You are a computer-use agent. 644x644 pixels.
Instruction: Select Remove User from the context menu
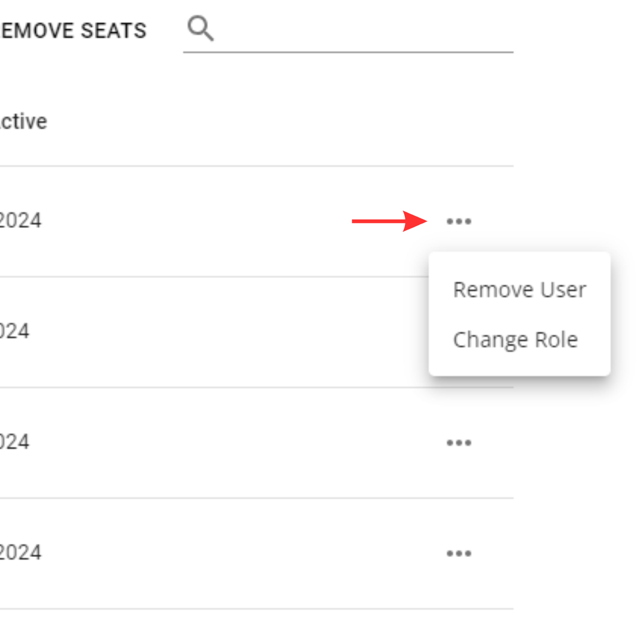(x=519, y=289)
